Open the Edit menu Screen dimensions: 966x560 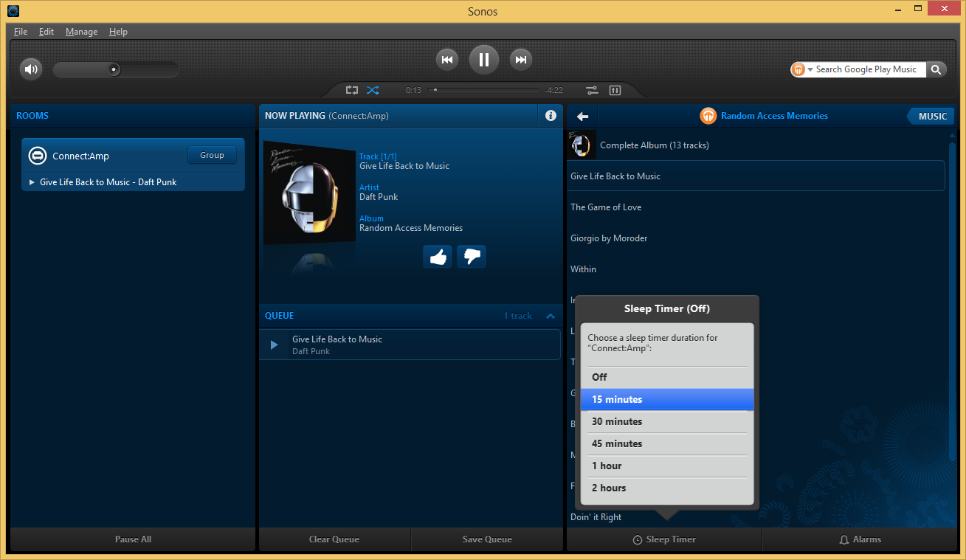[x=46, y=32]
